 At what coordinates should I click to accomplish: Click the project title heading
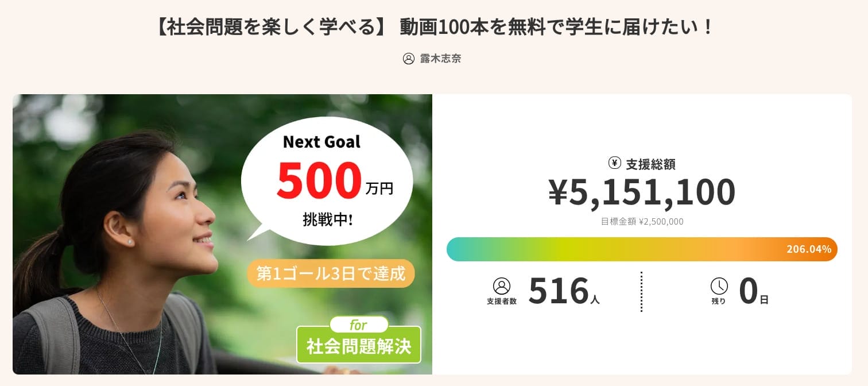434,27
